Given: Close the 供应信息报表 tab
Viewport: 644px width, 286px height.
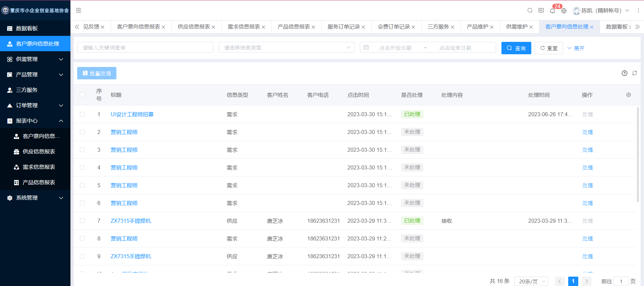Looking at the screenshot, I should click(213, 27).
